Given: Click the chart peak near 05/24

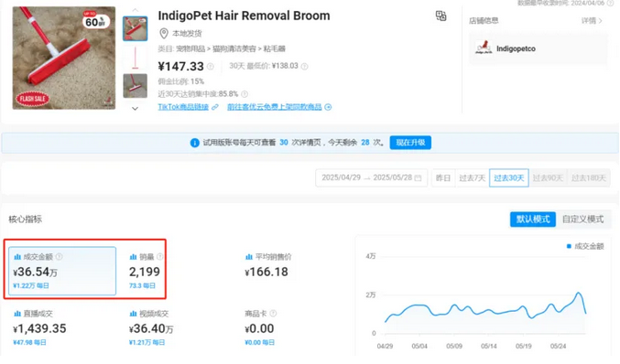Looking at the screenshot, I should [578, 294].
